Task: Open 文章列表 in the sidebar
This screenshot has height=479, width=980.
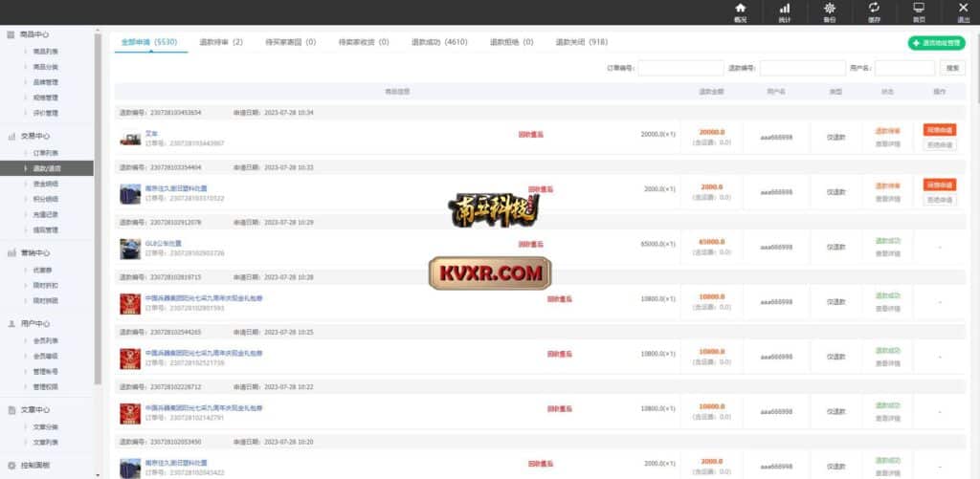Action: tap(45, 442)
